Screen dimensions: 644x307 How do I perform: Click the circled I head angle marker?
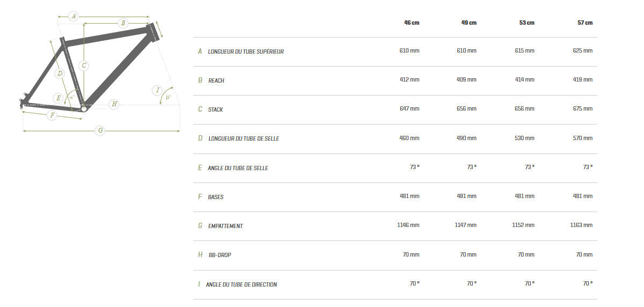click(x=157, y=90)
